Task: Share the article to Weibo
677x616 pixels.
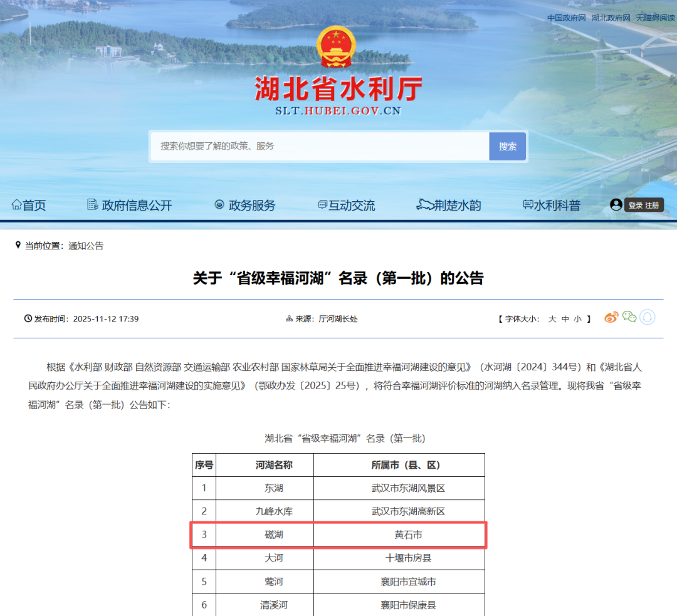Action: [611, 316]
